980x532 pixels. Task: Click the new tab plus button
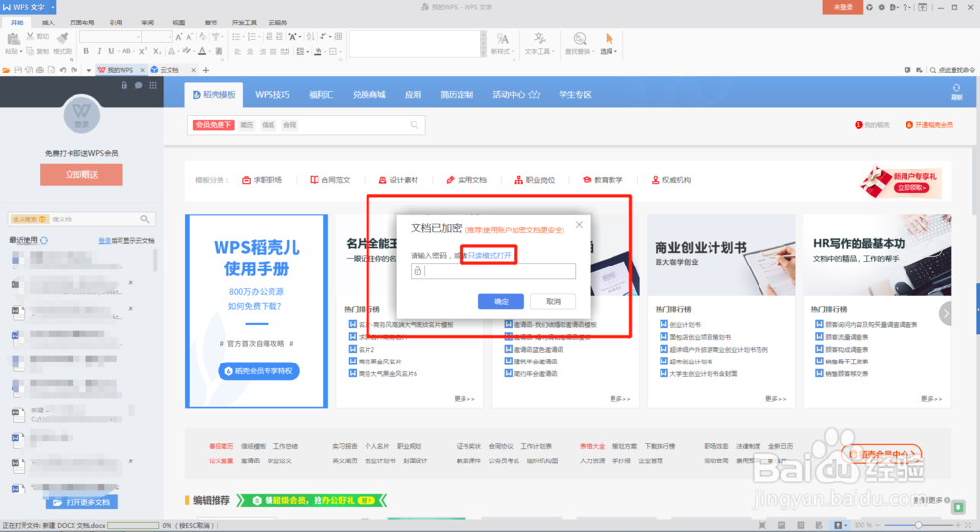[x=206, y=70]
